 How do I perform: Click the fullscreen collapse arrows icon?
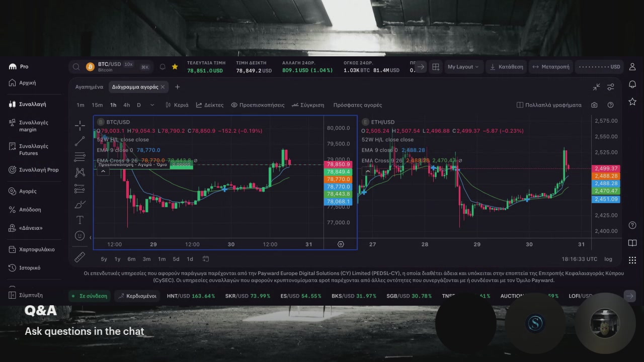596,87
